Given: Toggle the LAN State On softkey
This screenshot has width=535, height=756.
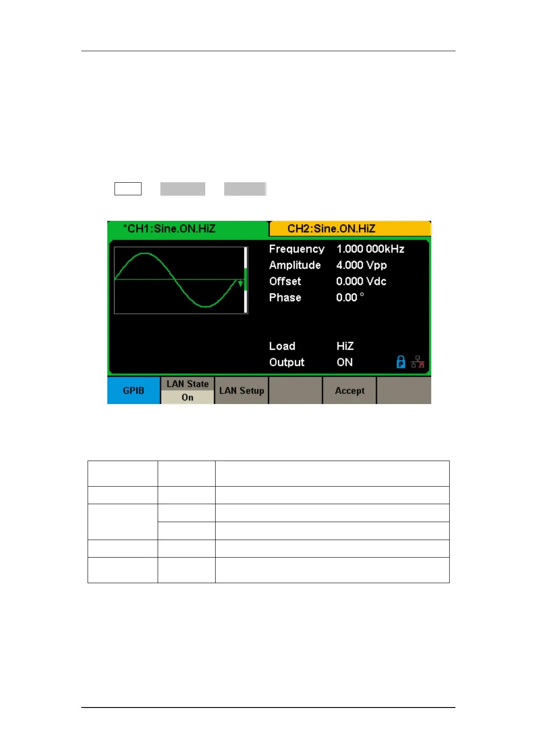Looking at the screenshot, I should [188, 391].
